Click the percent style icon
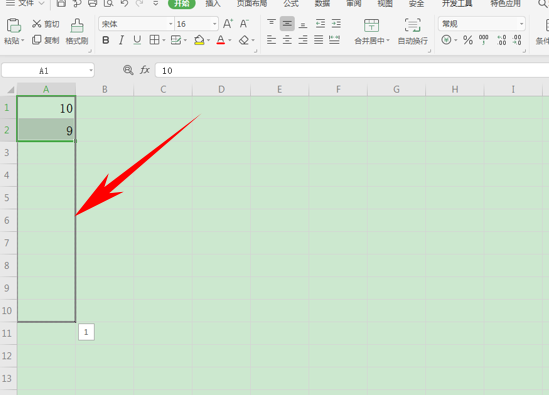This screenshot has height=395, width=549. (468, 40)
